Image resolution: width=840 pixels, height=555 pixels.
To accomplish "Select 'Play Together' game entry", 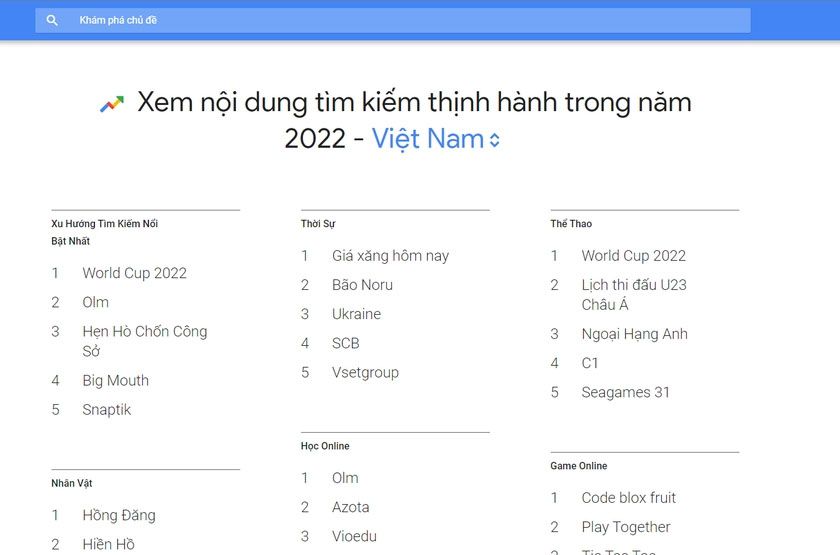I will 626,527.
